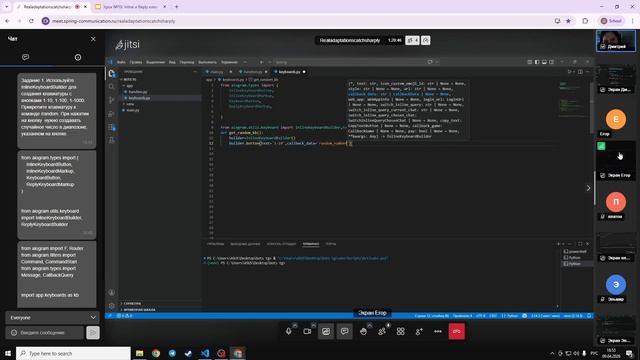Hang up with the red leave button

[457, 331]
